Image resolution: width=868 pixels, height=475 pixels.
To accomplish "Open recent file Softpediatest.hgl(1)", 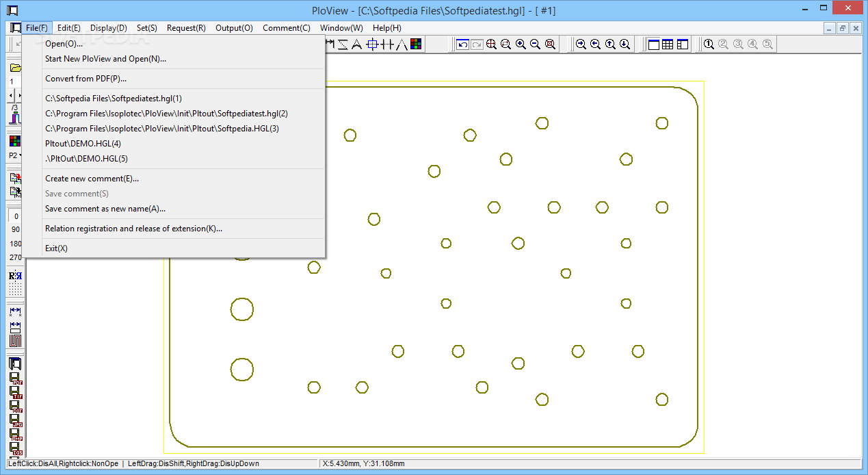I will point(174,99).
